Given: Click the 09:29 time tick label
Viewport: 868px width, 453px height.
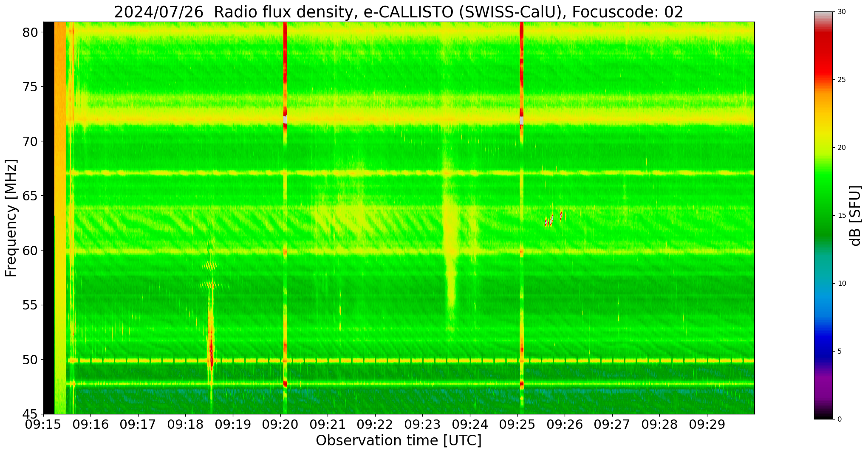Looking at the screenshot, I should pos(707,424).
